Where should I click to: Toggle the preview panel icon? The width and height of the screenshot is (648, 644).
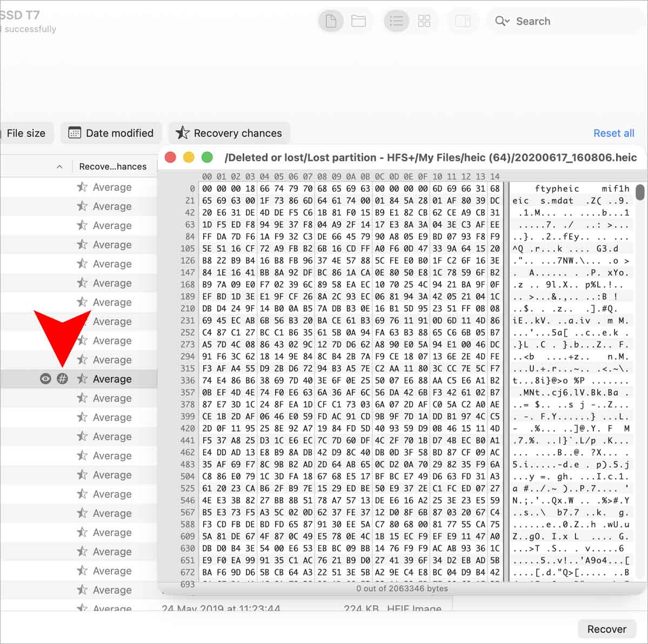[463, 21]
